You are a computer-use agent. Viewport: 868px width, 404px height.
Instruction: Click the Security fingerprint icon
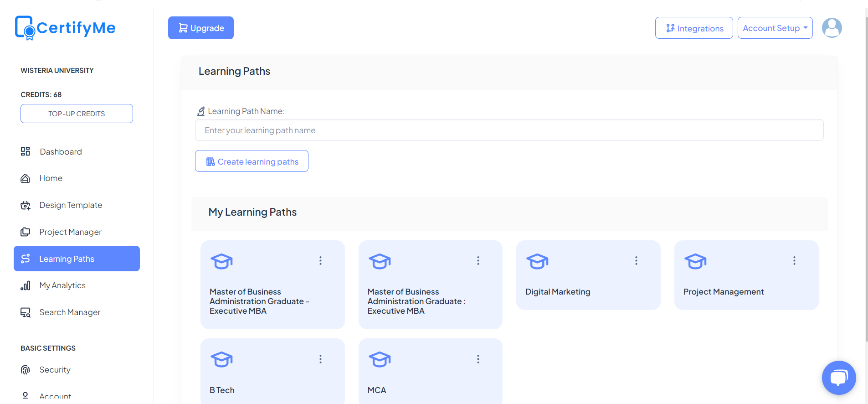click(x=26, y=370)
